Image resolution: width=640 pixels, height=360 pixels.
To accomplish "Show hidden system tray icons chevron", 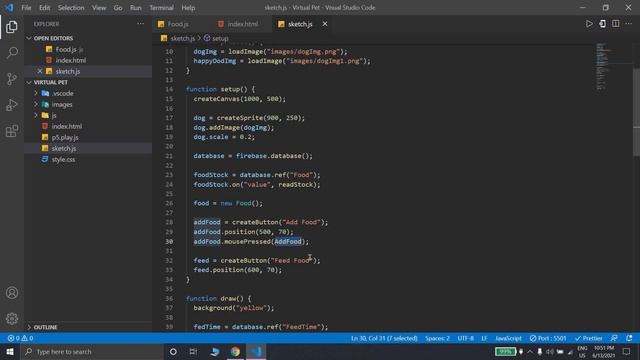I will pos(530,351).
